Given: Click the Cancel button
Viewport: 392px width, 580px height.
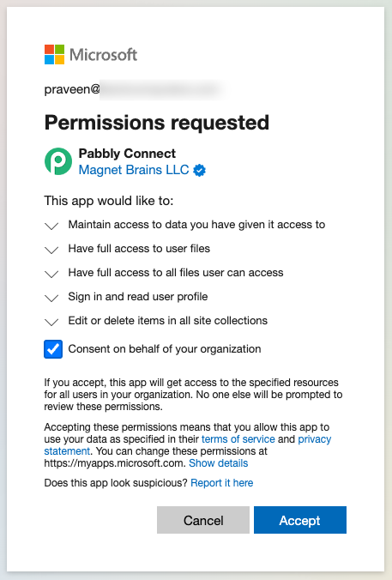Looking at the screenshot, I should coord(203,520).
